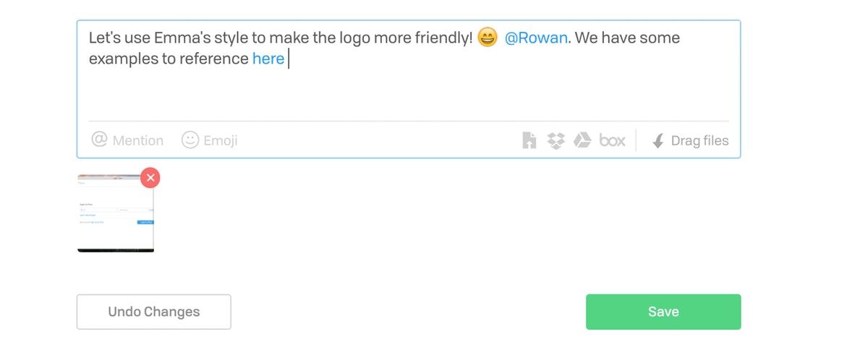868x363 pixels.
Task: Remove the attached screenshot with red X
Action: pyautogui.click(x=150, y=177)
